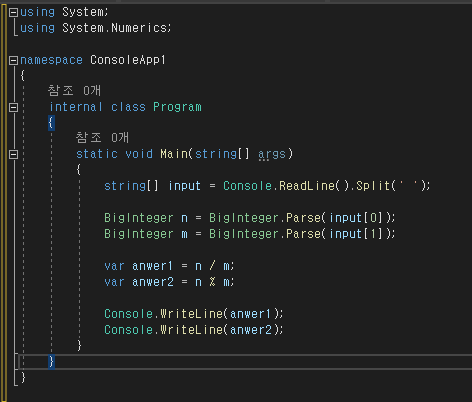472x402 pixels.
Task: Collapse the namespace ConsoleApp1 block
Action: click(x=13, y=60)
